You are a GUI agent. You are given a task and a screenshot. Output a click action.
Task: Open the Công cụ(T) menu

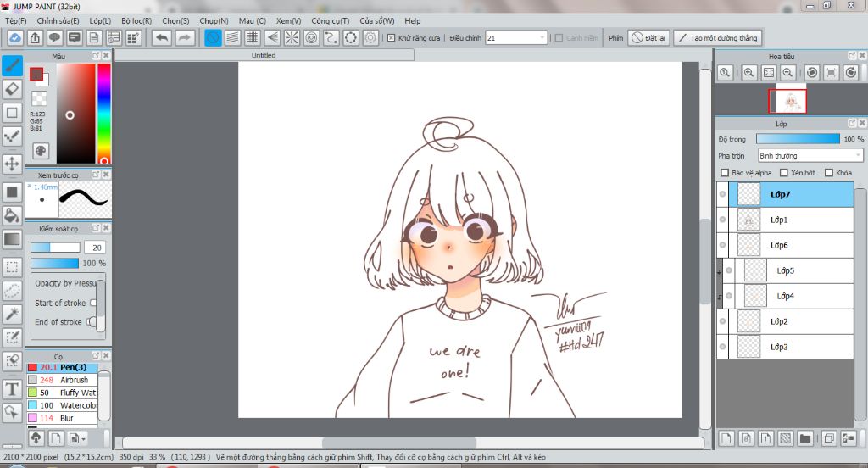331,20
